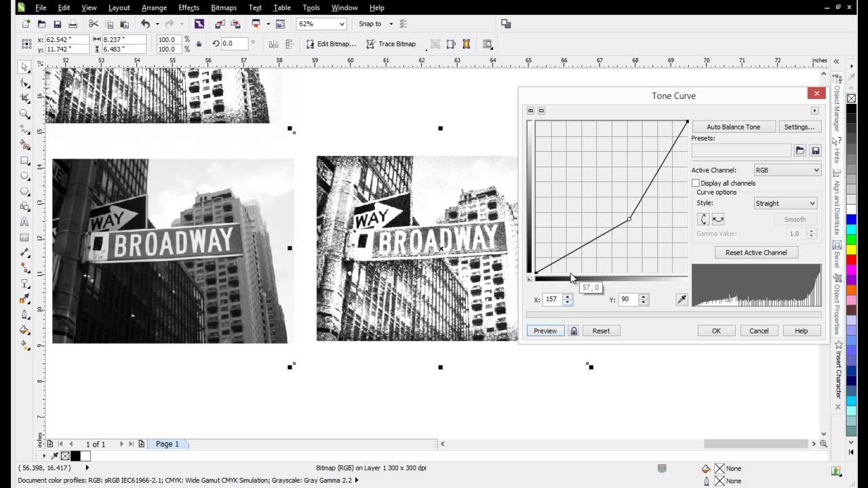Select the Crop tool
868x488 pixels.
click(x=24, y=98)
